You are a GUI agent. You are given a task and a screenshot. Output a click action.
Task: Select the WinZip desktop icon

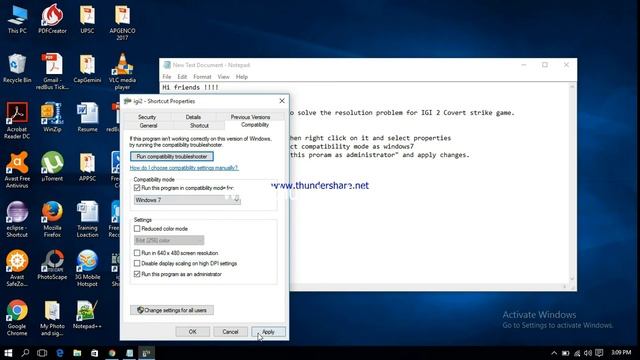[x=52, y=118]
